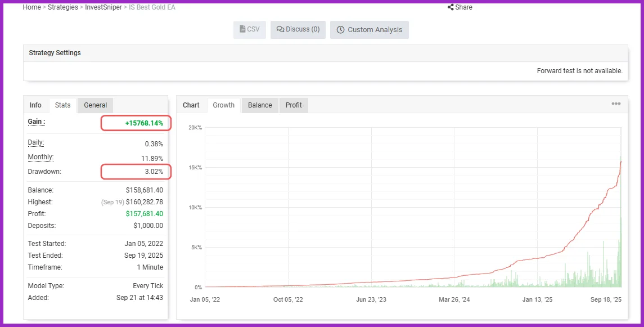Download data with the CSV button
Viewport: 644px width, 327px height.
coord(249,29)
